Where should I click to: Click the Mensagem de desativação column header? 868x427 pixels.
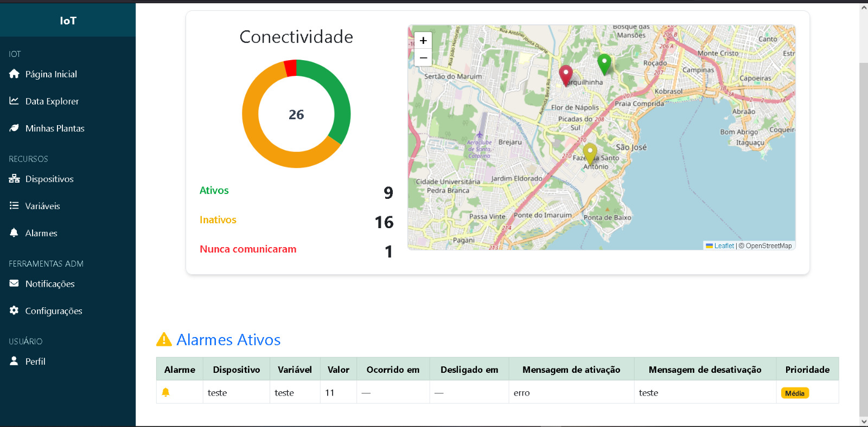click(705, 370)
